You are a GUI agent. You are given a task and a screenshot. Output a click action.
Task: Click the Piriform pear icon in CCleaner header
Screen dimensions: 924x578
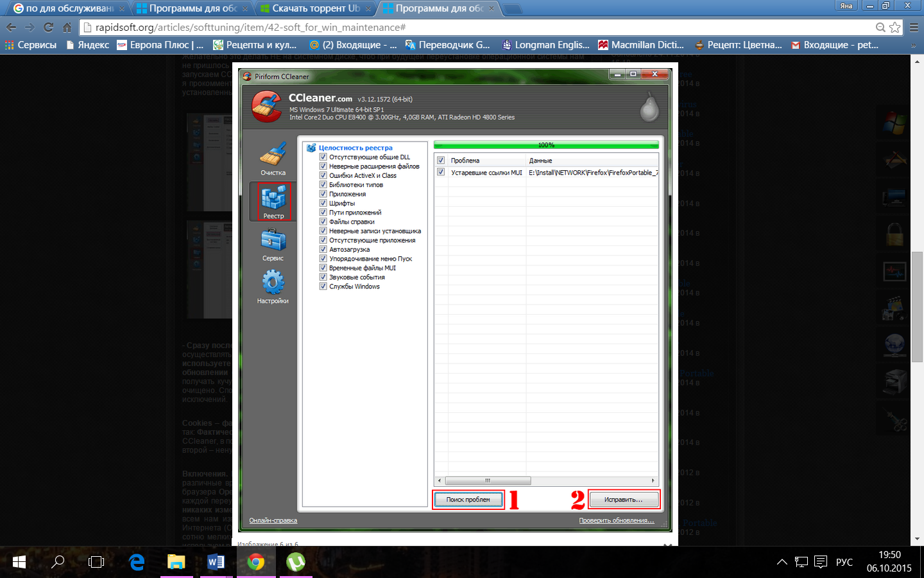coord(649,107)
